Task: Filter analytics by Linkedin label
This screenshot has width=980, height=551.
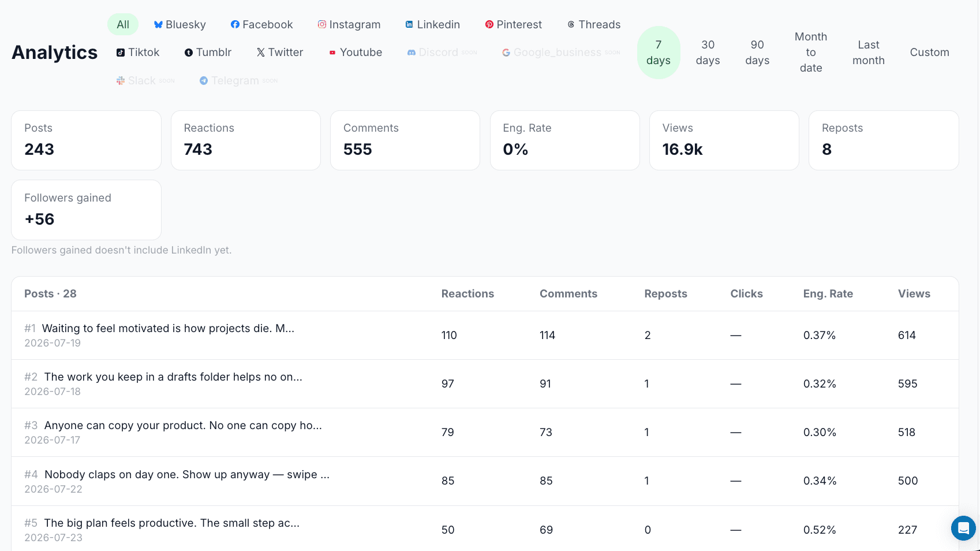Action: pos(439,24)
